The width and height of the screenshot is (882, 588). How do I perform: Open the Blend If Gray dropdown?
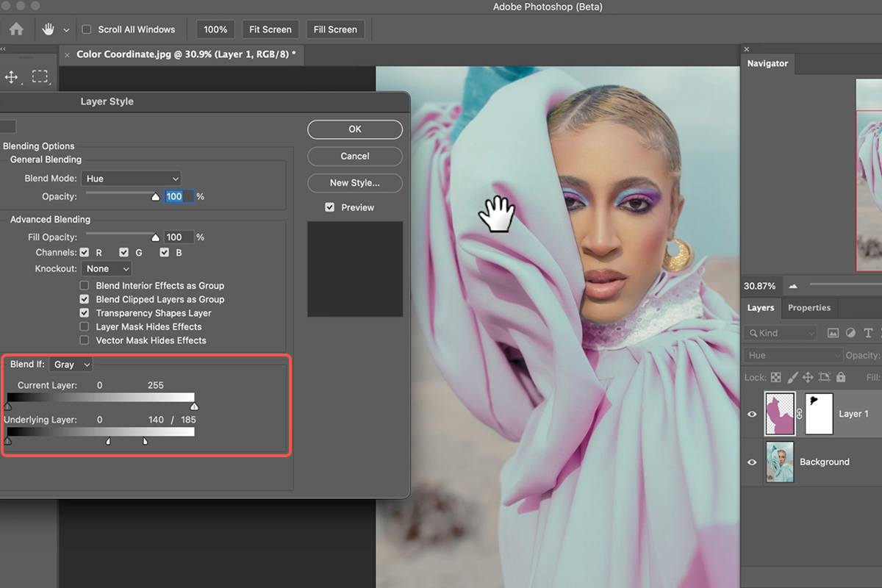tap(72, 365)
